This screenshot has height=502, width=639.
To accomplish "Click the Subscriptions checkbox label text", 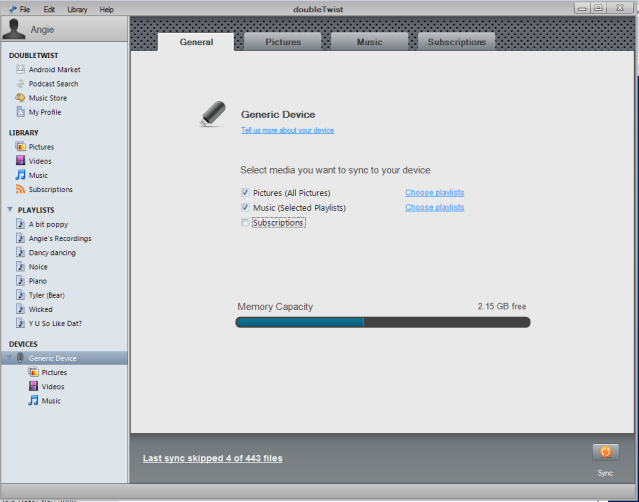I will 278,222.
